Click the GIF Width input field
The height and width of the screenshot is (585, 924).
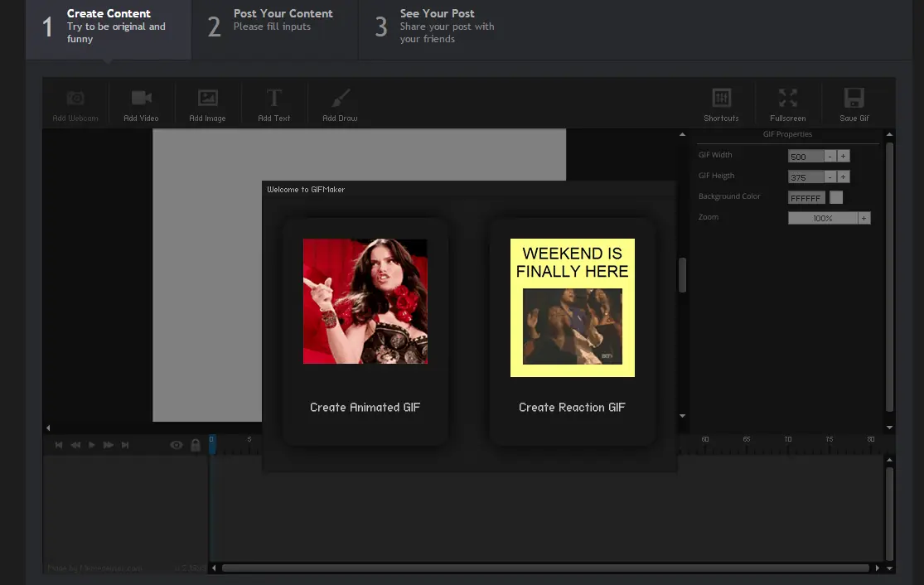click(x=805, y=156)
